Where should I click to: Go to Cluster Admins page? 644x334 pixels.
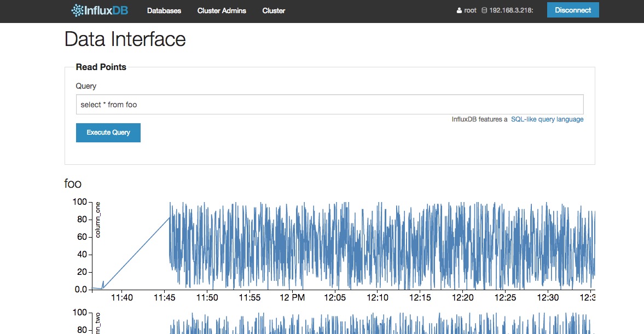click(222, 10)
